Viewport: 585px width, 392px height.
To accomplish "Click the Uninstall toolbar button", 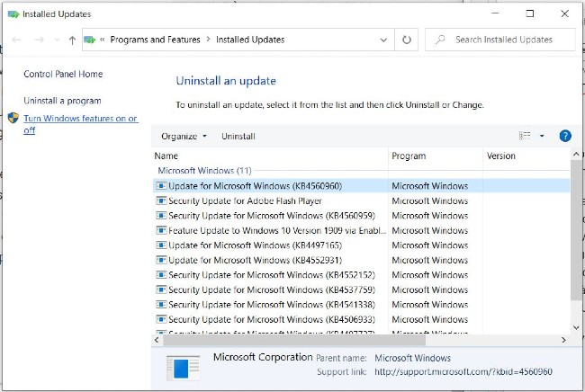I will [238, 137].
